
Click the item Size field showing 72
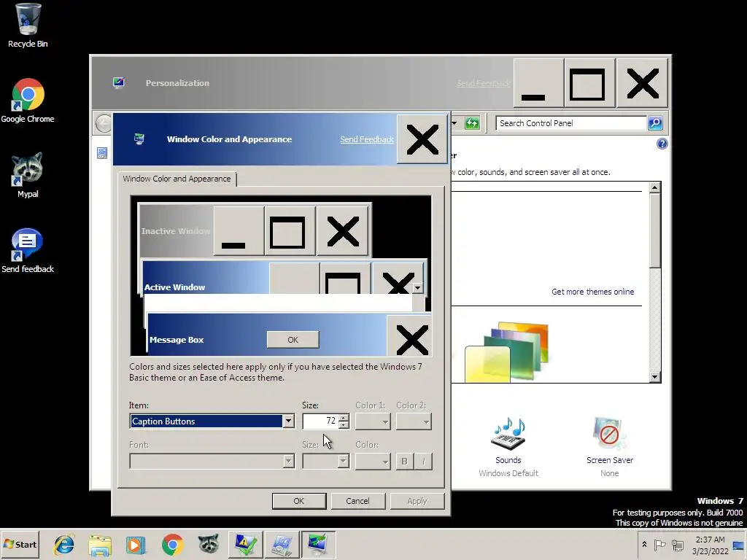point(321,421)
